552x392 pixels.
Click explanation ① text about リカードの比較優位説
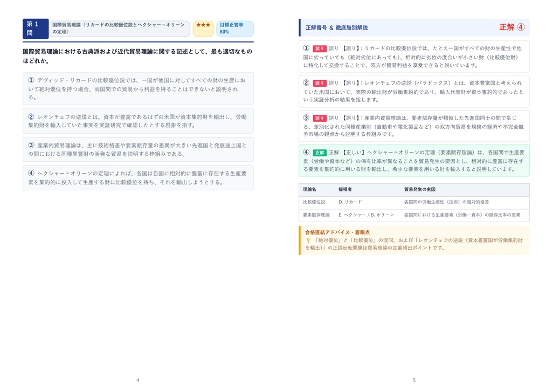[x=414, y=57]
